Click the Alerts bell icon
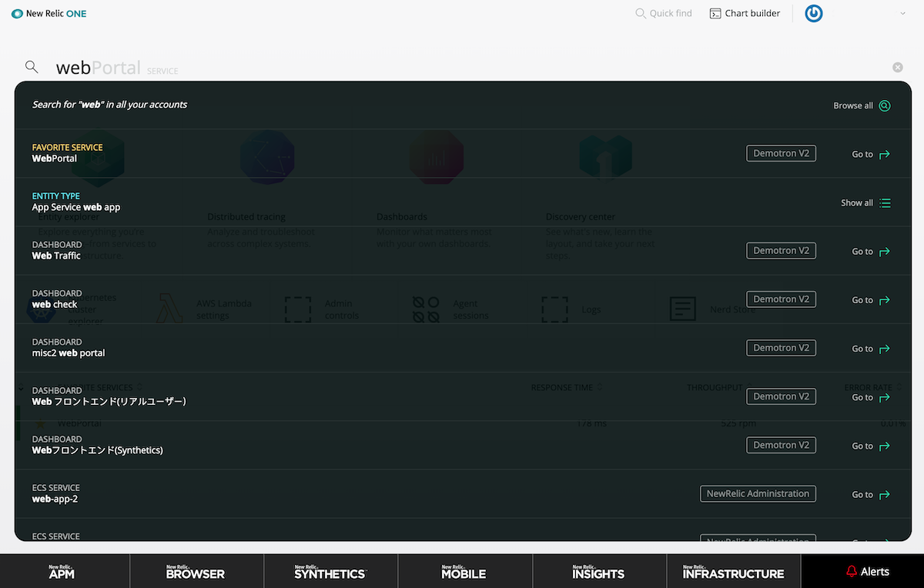Screen dimensions: 924x588 click(x=852, y=571)
